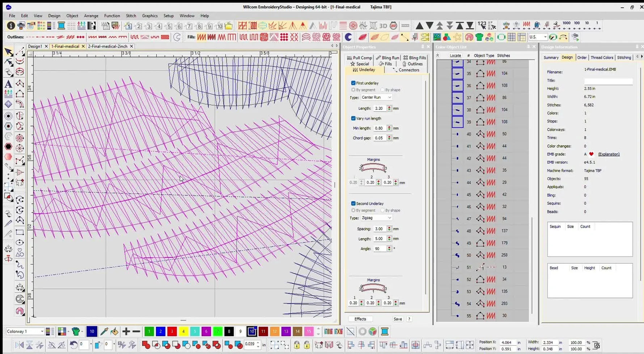This screenshot has height=354, width=644.
Task: Open the U.S. measurement units dropdown
Action: tap(538, 37)
